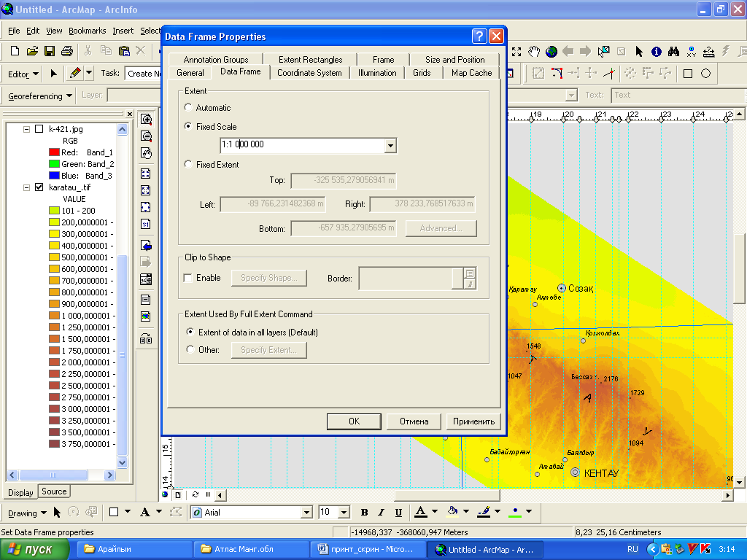The height and width of the screenshot is (560, 747).
Task: Enable the Clip to Shape checkbox
Action: 188,278
